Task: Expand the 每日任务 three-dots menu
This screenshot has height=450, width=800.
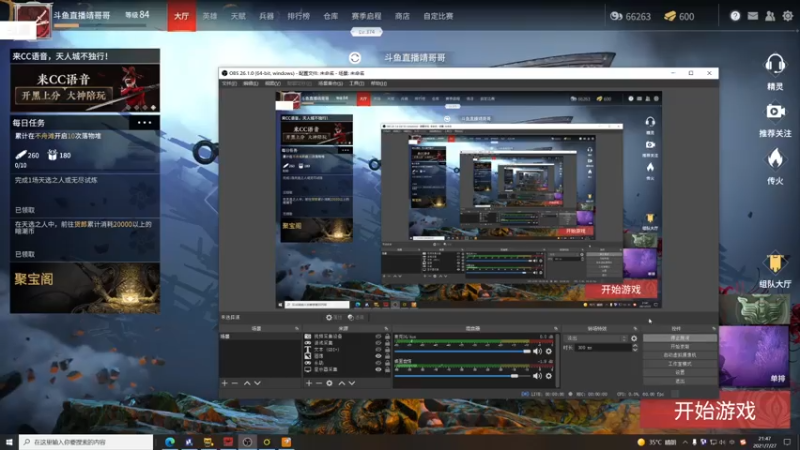Action: pos(144,122)
